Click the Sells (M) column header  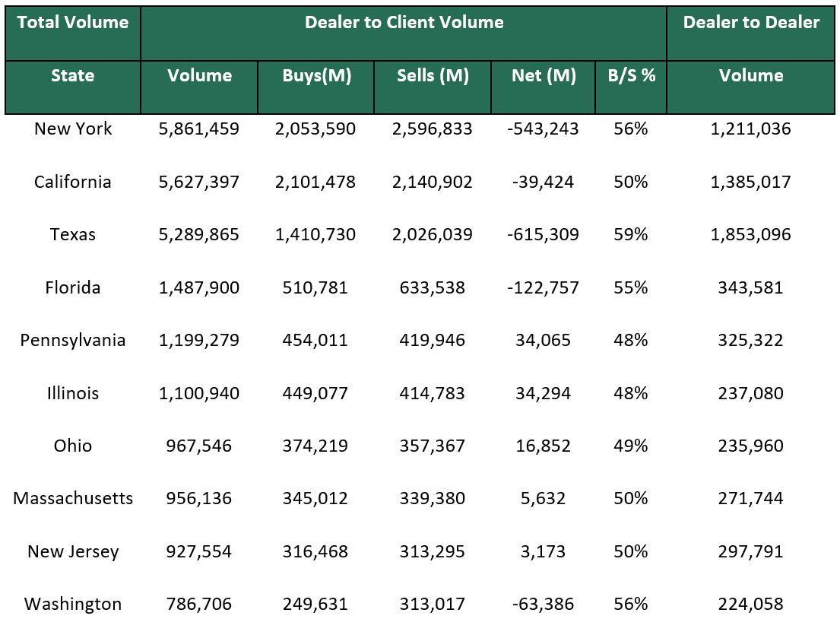click(x=432, y=75)
